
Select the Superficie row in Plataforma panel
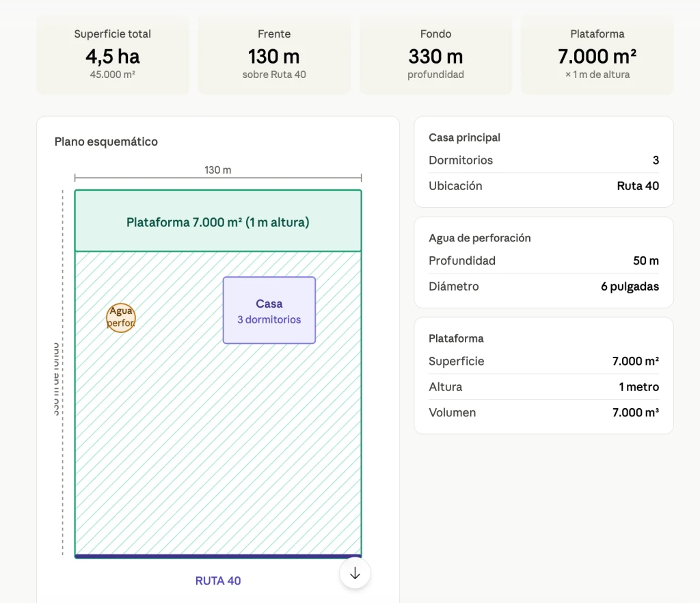[x=543, y=361]
